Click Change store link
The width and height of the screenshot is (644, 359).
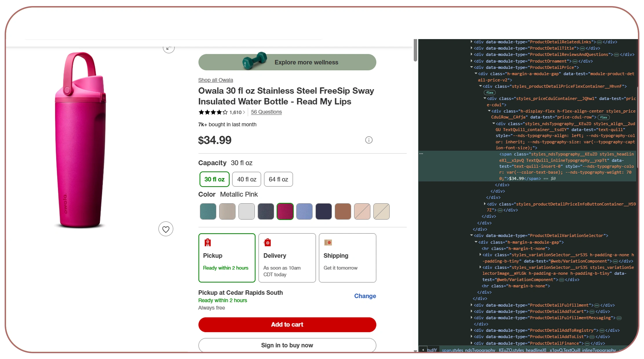point(365,296)
